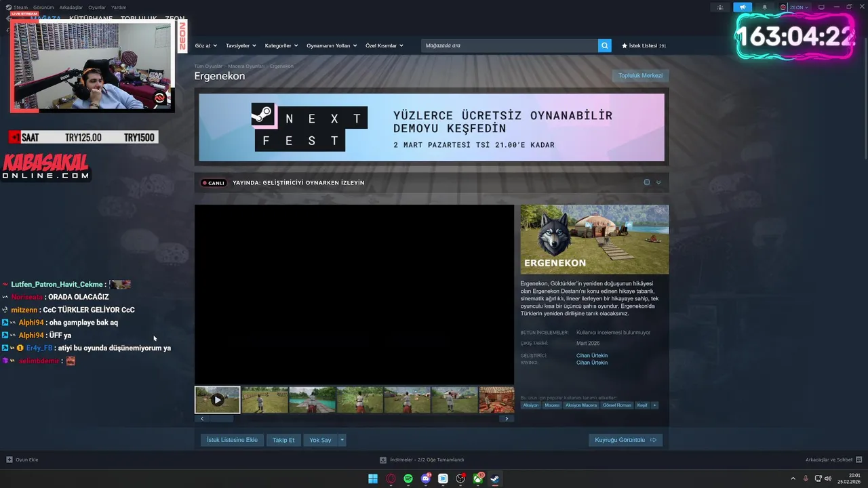Expand the Tavsiyeler dropdown
The height and width of the screenshot is (488, 868).
(241, 45)
